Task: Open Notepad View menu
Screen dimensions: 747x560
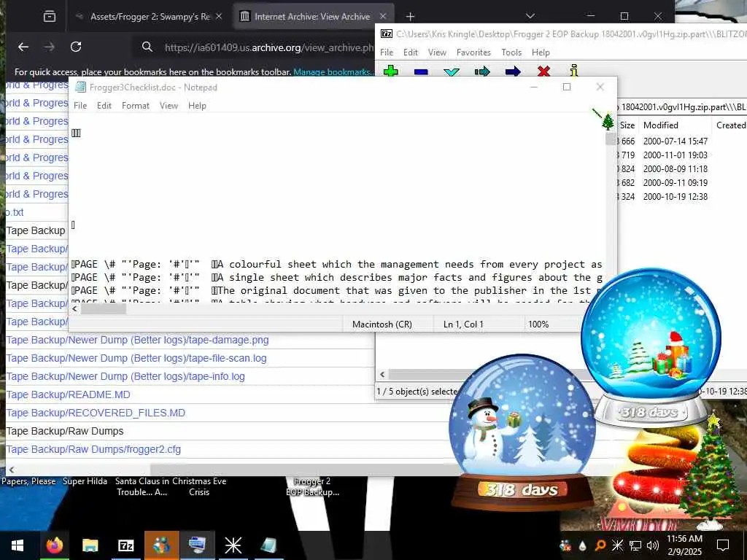Action: click(x=169, y=106)
